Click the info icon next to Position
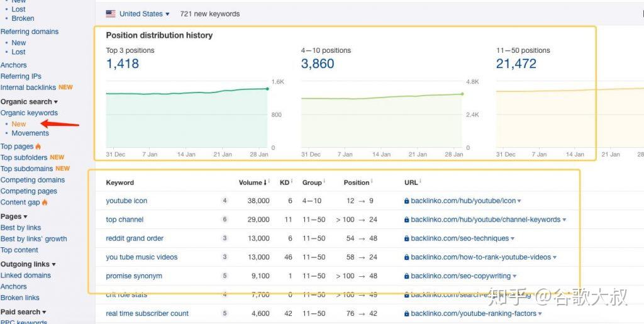The height and width of the screenshot is (324, 644). pyautogui.click(x=372, y=181)
